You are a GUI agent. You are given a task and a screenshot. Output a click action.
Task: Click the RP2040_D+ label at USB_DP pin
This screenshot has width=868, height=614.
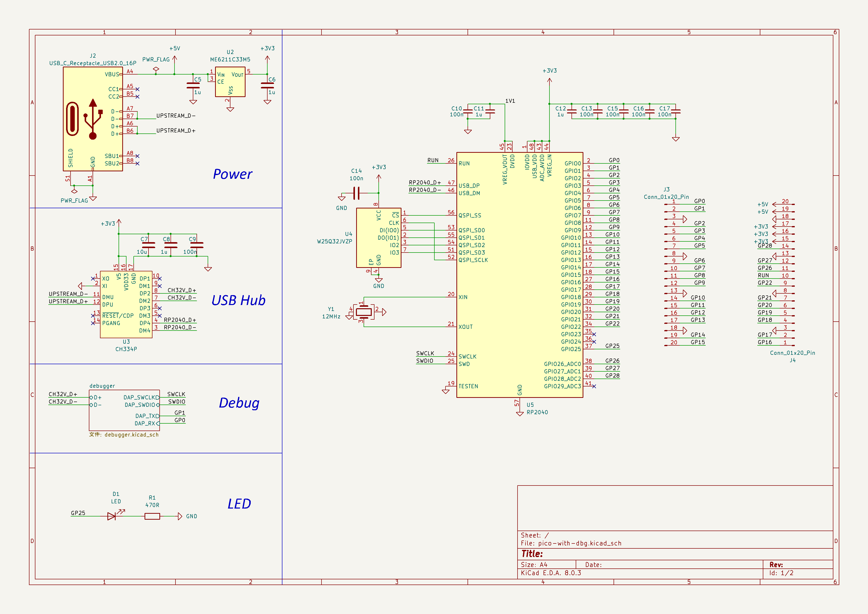coord(425,183)
